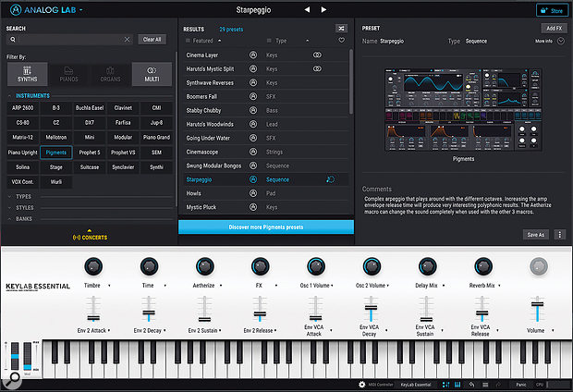Image resolution: width=573 pixels, height=392 pixels.
Task: Open the Env 2 Attack assignment dropdown
Action: [x=109, y=331]
